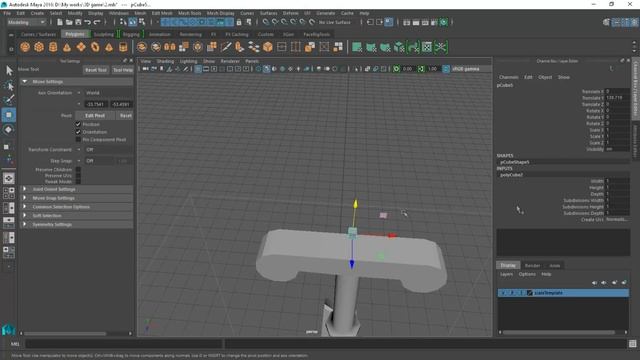Open the Transform Constraint dropdown
Image resolution: width=640 pixels, height=360 pixels.
(108, 150)
